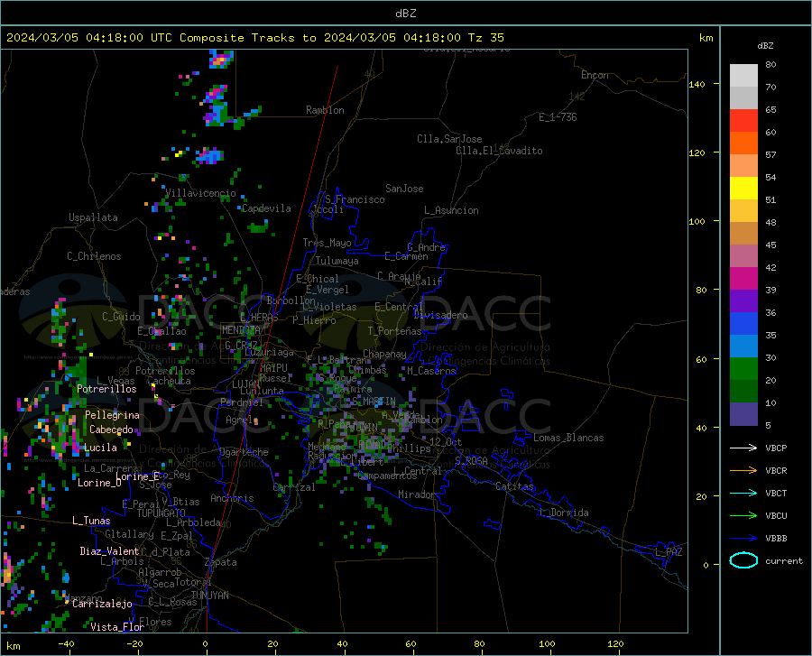812x656 pixels.
Task: Select the dark slate 10 dBZ swatch
Action: (x=743, y=414)
